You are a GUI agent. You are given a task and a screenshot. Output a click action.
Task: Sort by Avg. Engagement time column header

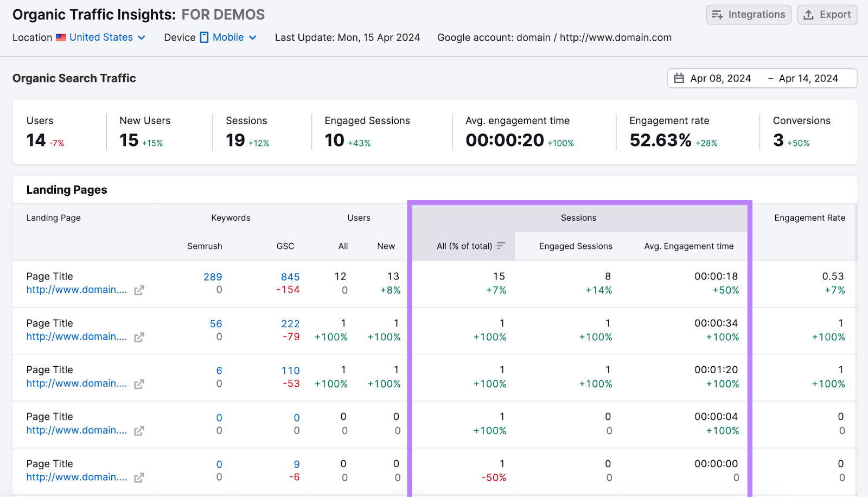[688, 246]
